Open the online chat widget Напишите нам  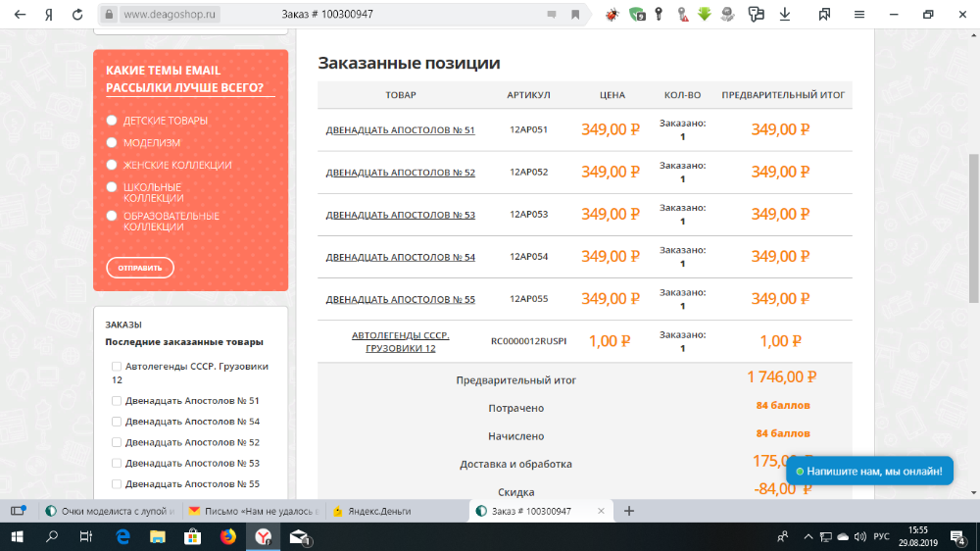pyautogui.click(x=869, y=471)
